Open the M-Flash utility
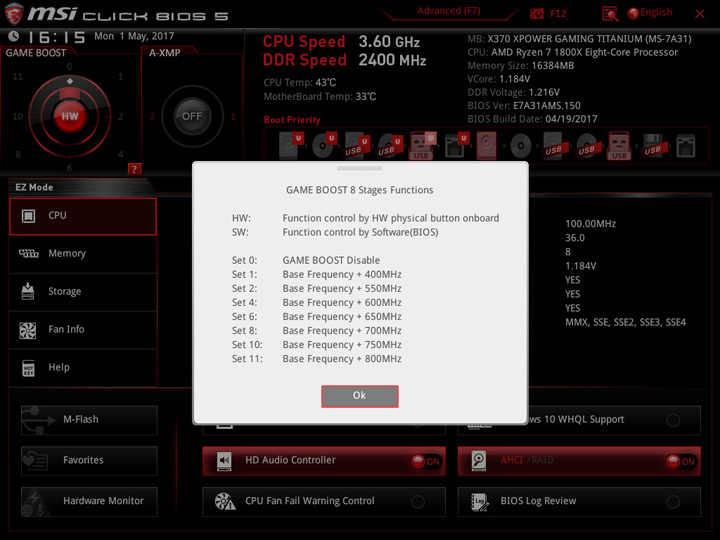The width and height of the screenshot is (720, 540). (89, 420)
